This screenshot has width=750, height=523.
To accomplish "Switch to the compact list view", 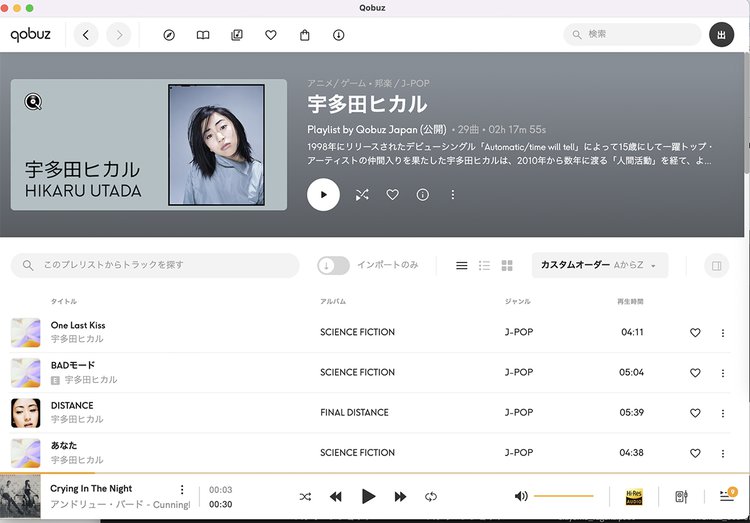I will click(x=485, y=266).
